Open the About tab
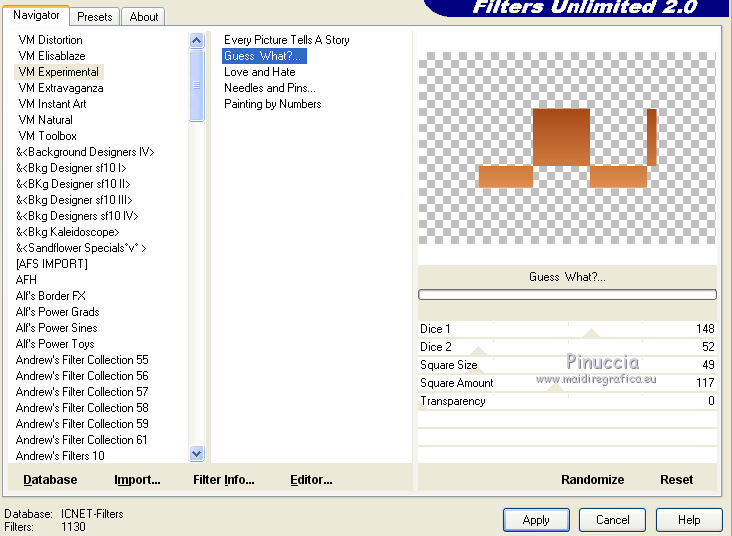 (144, 17)
